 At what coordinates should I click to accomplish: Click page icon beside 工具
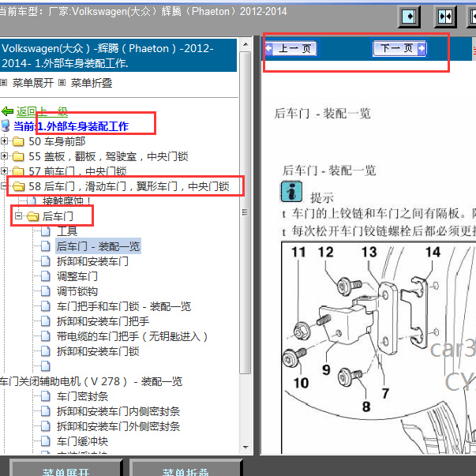pyautogui.click(x=46, y=231)
